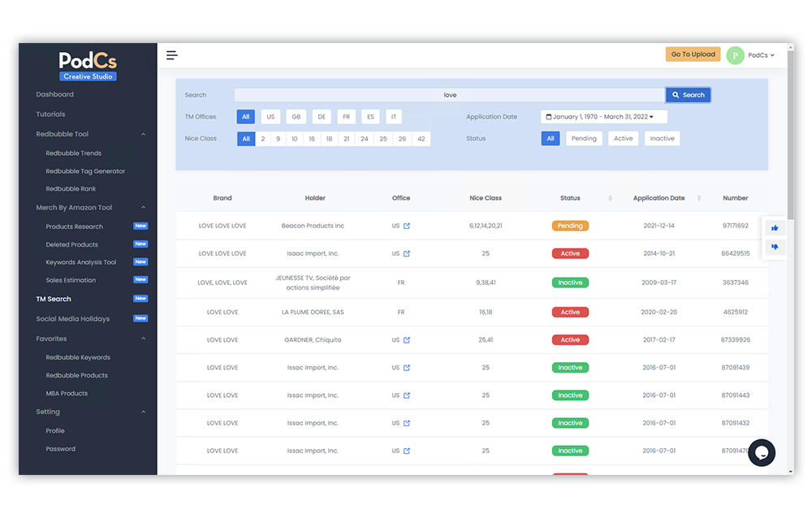This screenshot has width=812, height=518.
Task: Open external link for number 87091432 row
Action: [x=407, y=423]
